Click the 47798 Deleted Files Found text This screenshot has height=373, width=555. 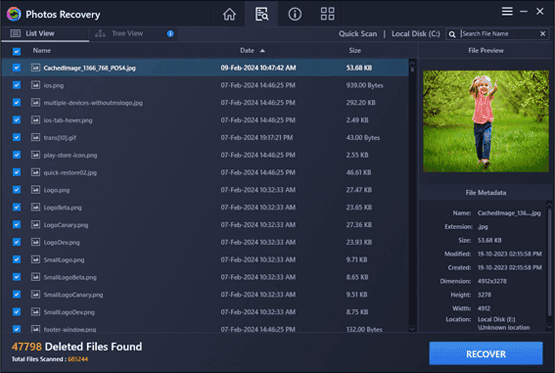click(77, 346)
